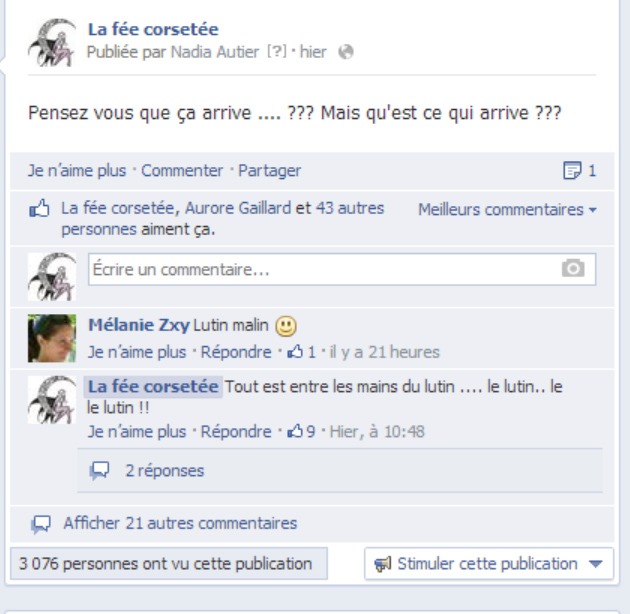Click the thumbs-up icon beside likers list
The width and height of the screenshot is (630, 614).
tap(39, 208)
